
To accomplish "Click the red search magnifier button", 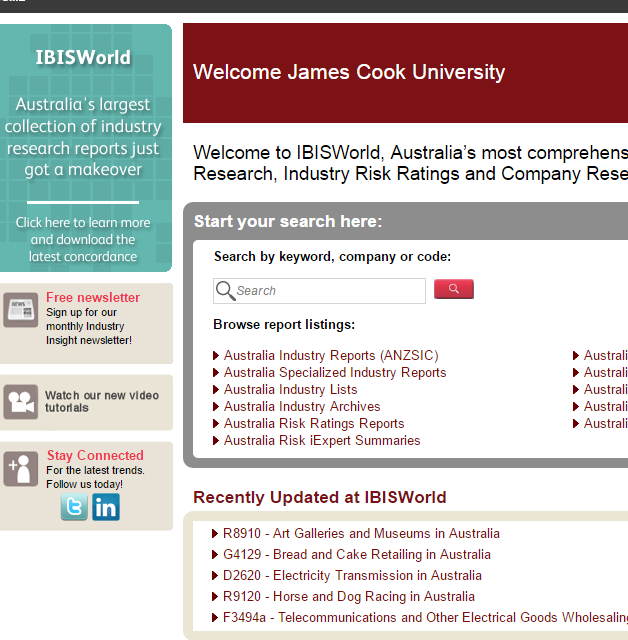I will coord(454,289).
